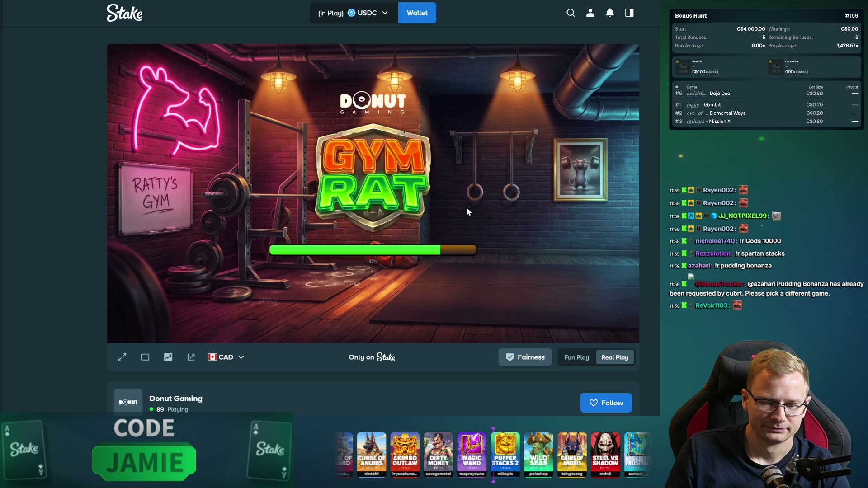Select the Curse of Anubis thumbnail
The width and height of the screenshot is (868, 488).
[372, 455]
